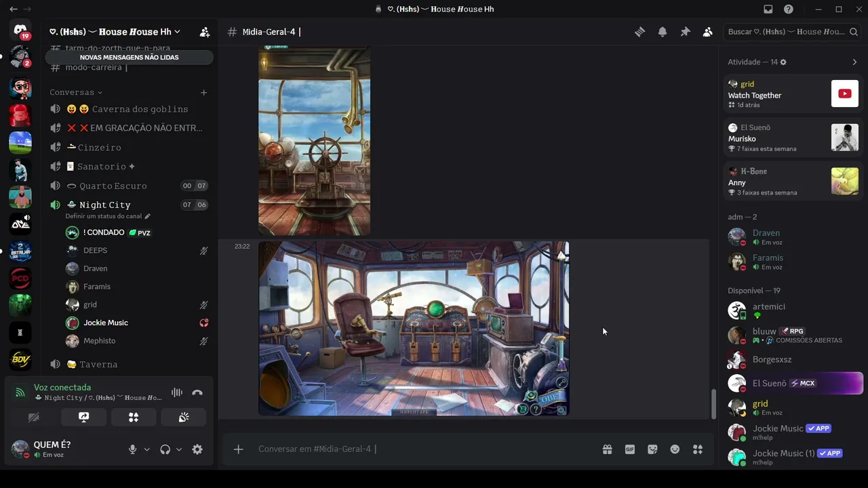Open grid's Watch Together activity card
Screen dimensions: 868x488
pyautogui.click(x=793, y=94)
